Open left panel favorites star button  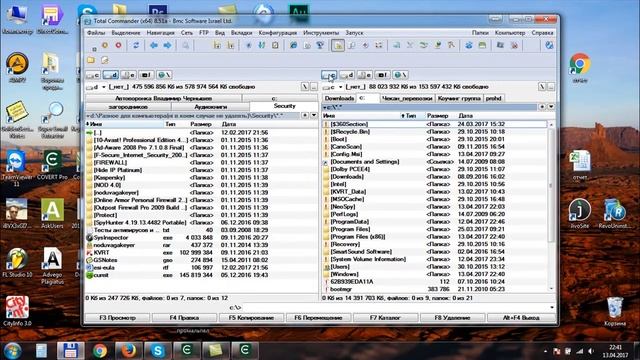(x=305, y=116)
